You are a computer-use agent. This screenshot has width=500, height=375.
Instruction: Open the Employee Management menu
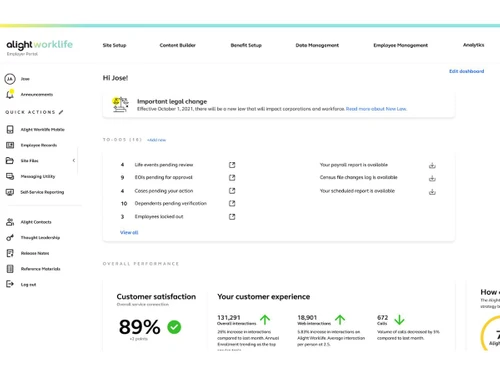pos(400,45)
